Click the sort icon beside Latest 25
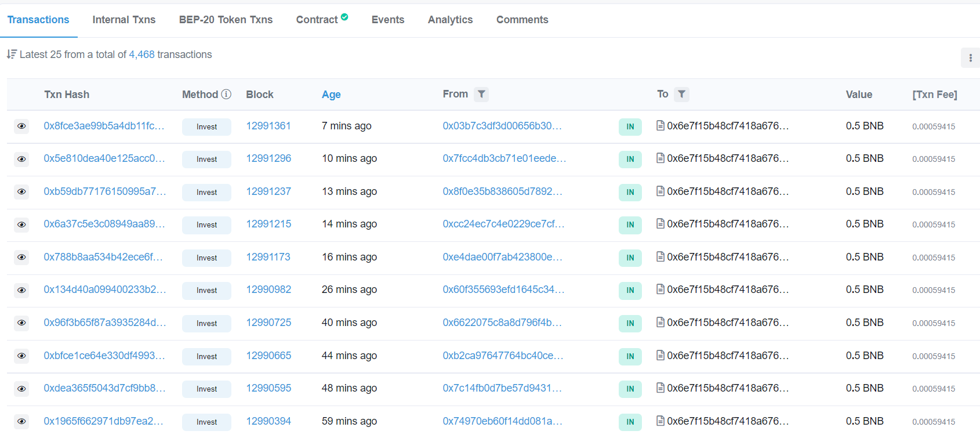 [x=12, y=54]
